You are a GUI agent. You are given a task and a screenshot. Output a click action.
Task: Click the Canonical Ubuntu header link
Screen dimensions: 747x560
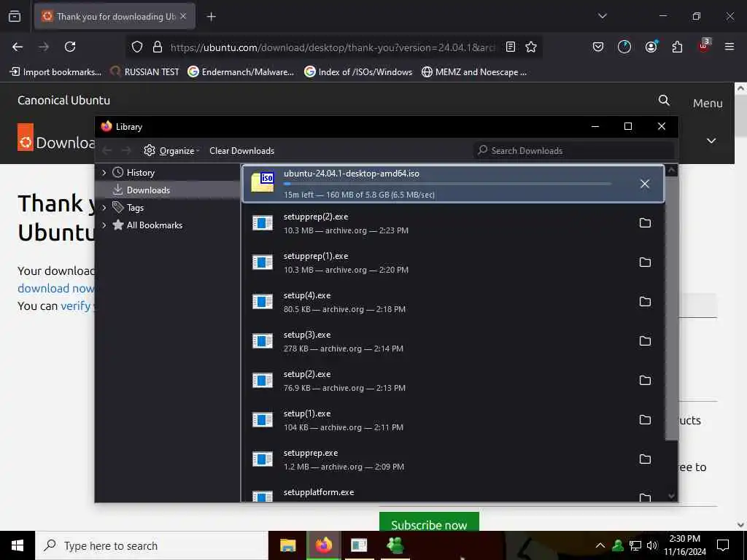pos(64,100)
